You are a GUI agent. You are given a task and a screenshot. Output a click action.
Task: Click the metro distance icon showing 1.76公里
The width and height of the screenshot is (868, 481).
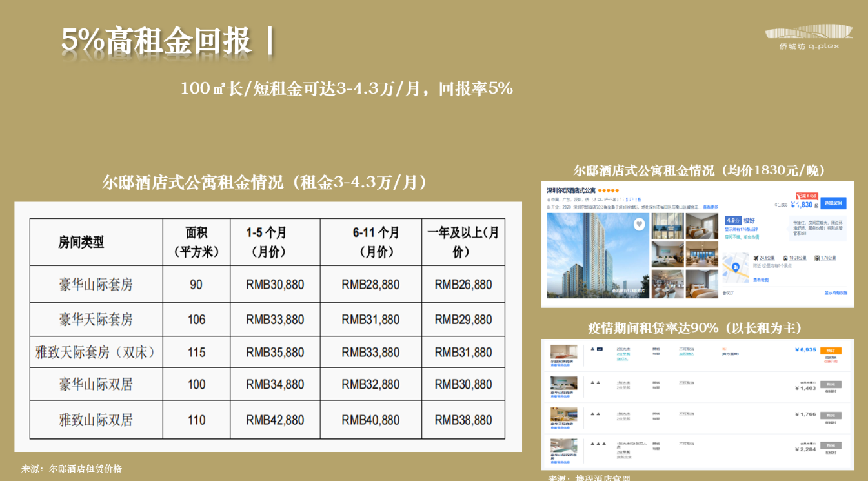coord(816,258)
